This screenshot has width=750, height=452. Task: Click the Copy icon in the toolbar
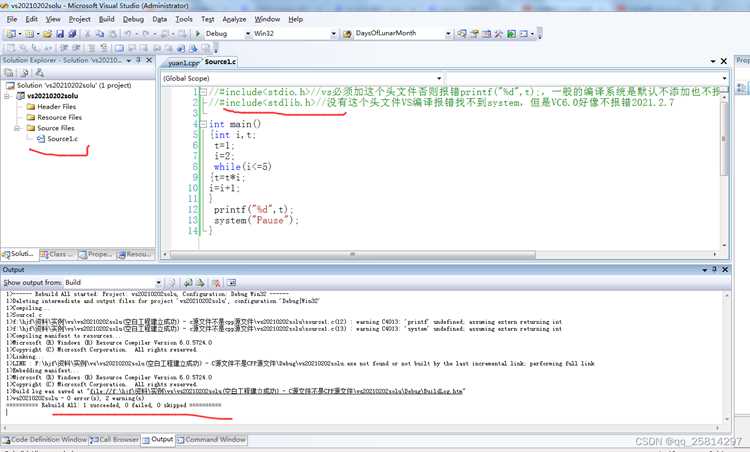(x=100, y=34)
